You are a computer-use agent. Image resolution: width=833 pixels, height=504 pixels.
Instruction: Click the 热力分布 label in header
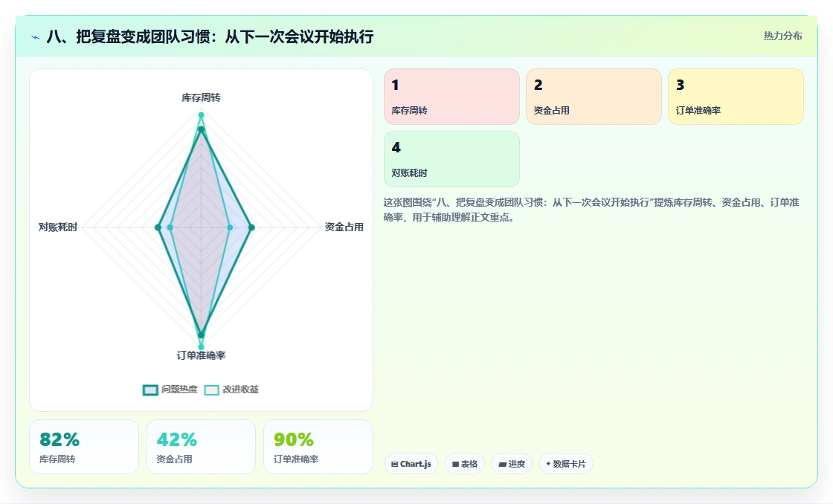point(782,36)
